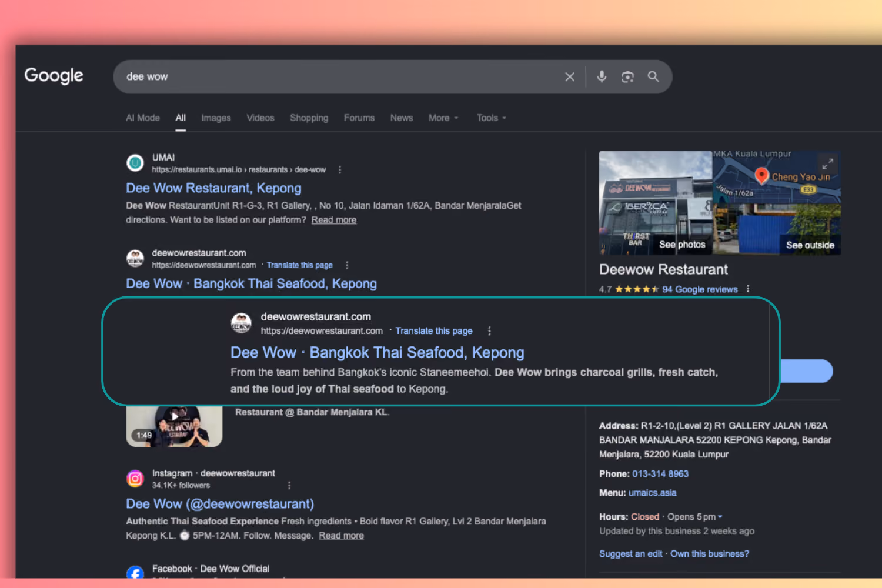Open the three-dot menu next to Google reviews
This screenshot has height=588, width=882.
pos(748,289)
